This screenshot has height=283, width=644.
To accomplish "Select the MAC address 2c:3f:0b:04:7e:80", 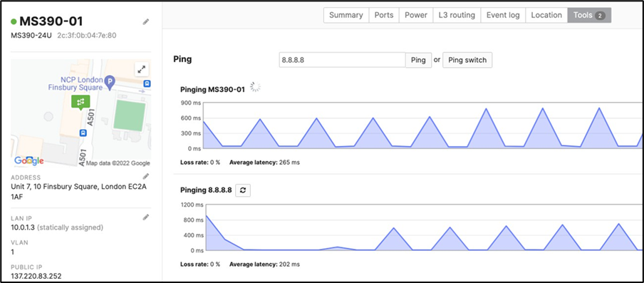I will 87,36.
